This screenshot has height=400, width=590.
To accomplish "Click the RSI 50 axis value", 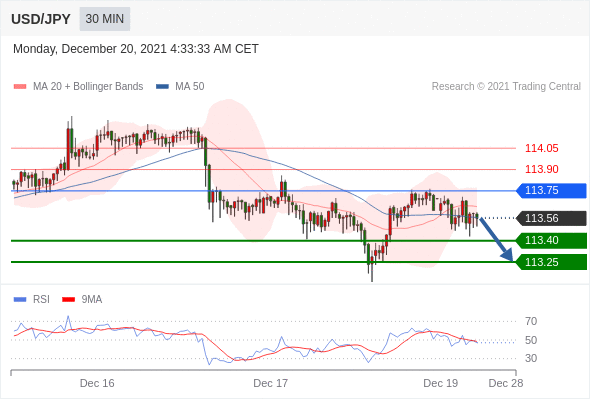I will pyautogui.click(x=531, y=340).
